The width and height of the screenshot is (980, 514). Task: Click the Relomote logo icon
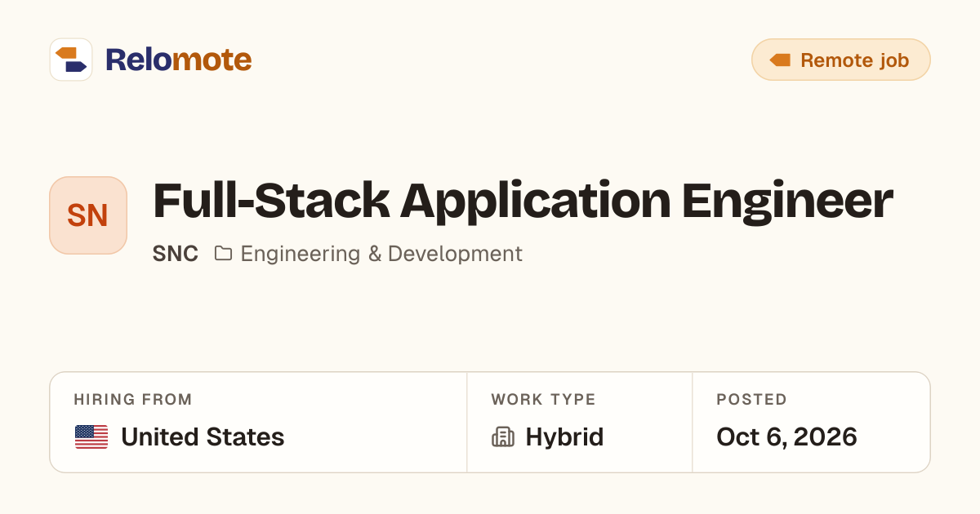[71, 60]
